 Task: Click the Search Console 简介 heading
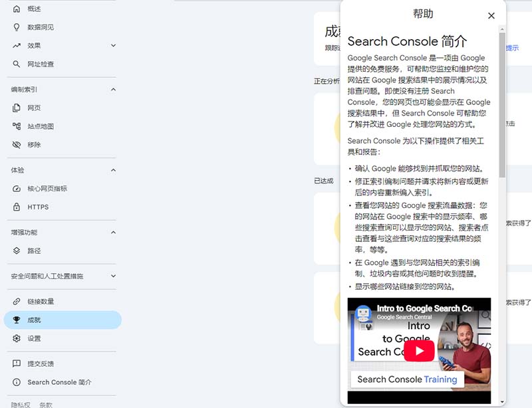[x=407, y=41]
